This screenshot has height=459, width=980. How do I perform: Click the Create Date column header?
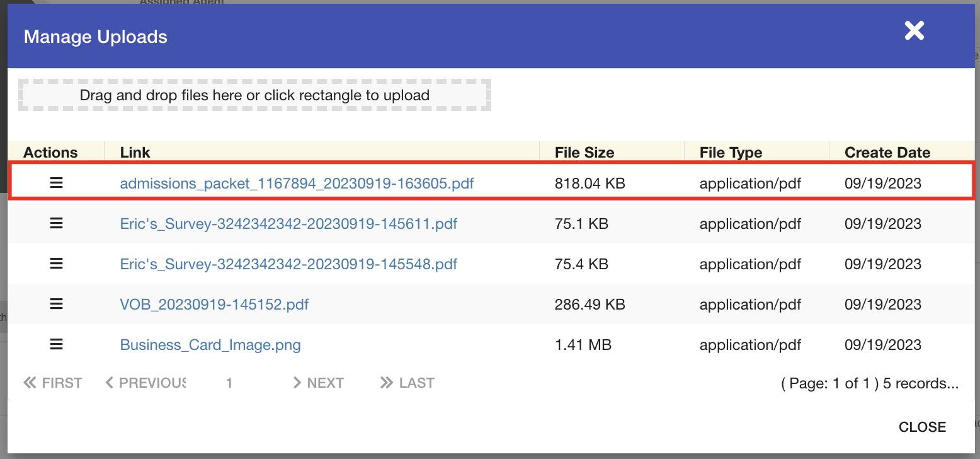[887, 152]
